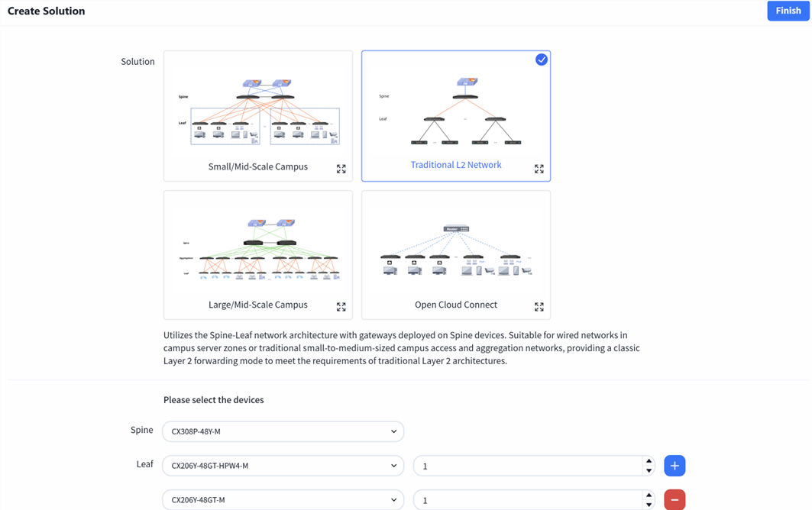
Task: Open the Leaf dropdown showing CX206Y-48GT-HPW4-M
Action: click(x=283, y=466)
